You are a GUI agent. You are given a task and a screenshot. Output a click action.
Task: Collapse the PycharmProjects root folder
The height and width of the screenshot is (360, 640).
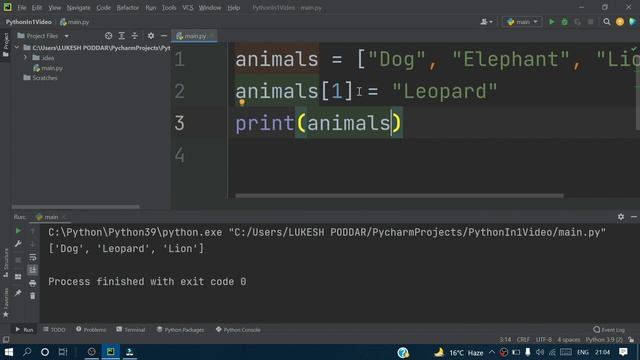(17, 48)
